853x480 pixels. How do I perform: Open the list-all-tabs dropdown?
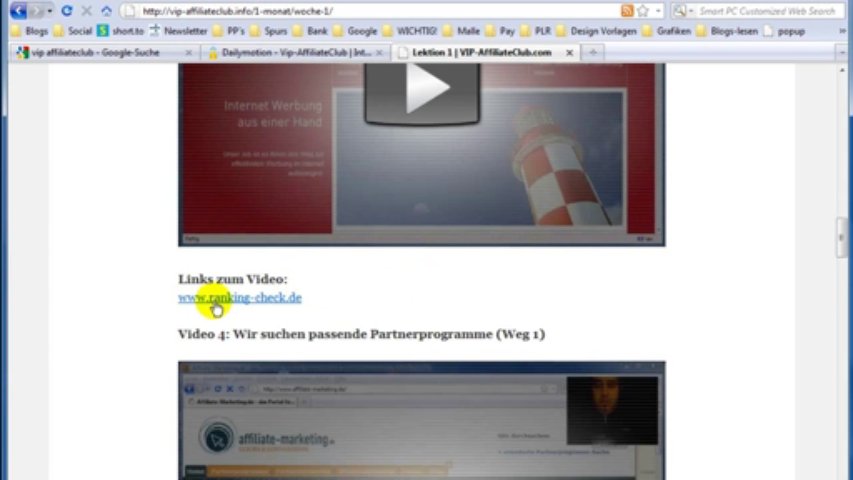(843, 52)
